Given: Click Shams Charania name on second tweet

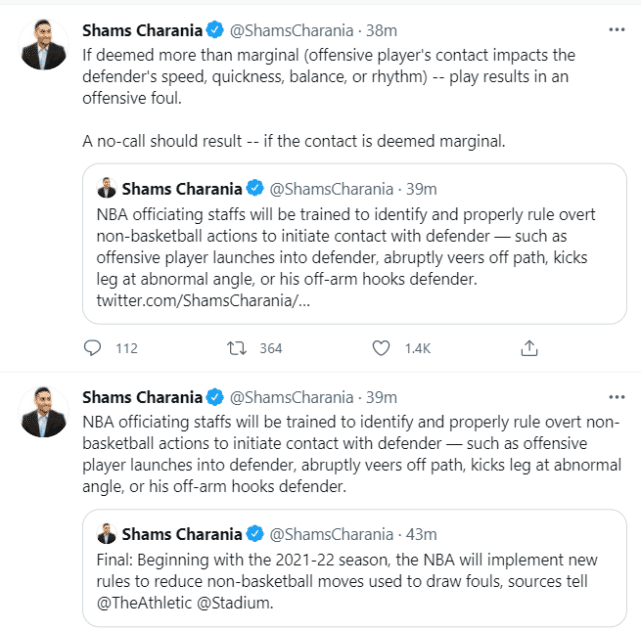Looking at the screenshot, I should [143, 397].
